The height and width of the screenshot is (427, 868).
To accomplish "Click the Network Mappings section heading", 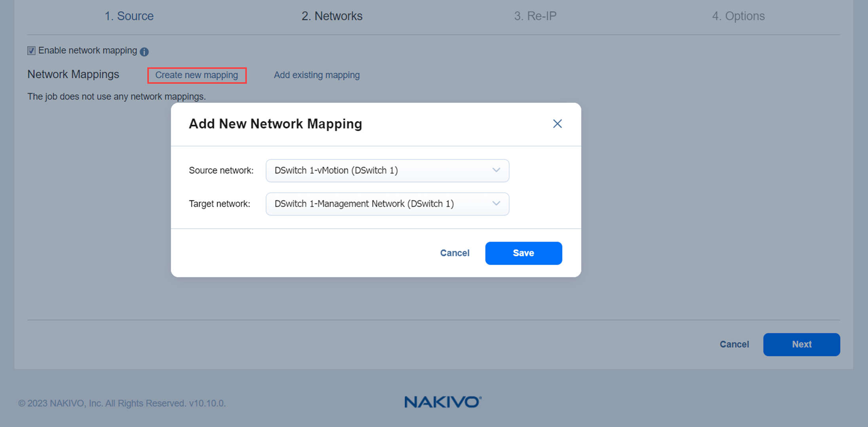I will (73, 74).
